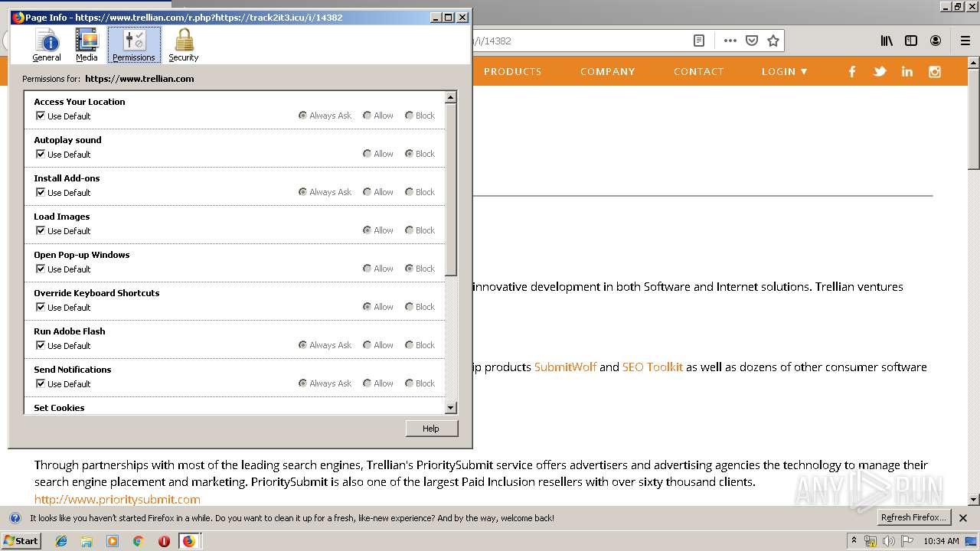Open the http://www.prioritysubmit.com link
The height and width of the screenshot is (551, 980).
117,499
